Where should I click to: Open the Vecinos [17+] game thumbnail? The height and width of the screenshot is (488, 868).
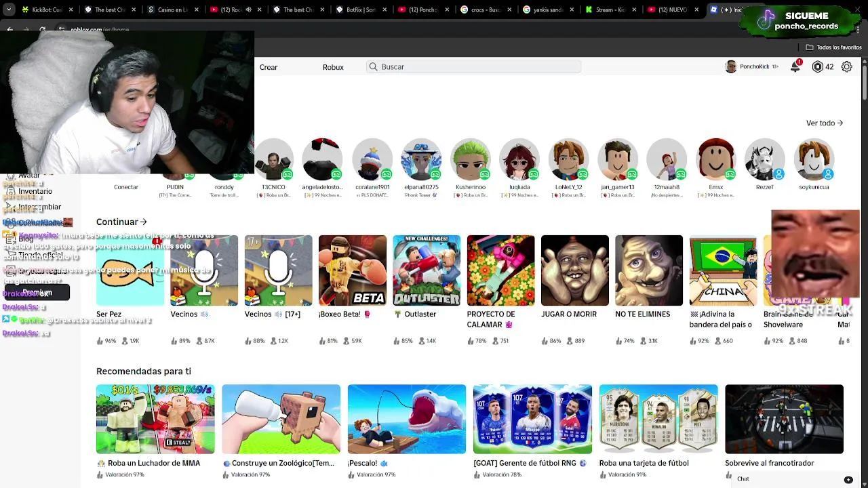click(x=278, y=270)
